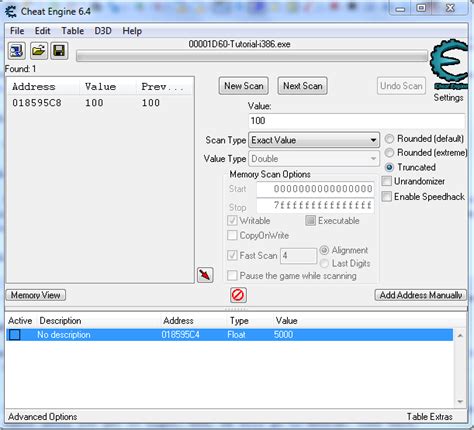Toggle the Fast Scan checkbox
The image size is (474, 430).
click(x=232, y=256)
